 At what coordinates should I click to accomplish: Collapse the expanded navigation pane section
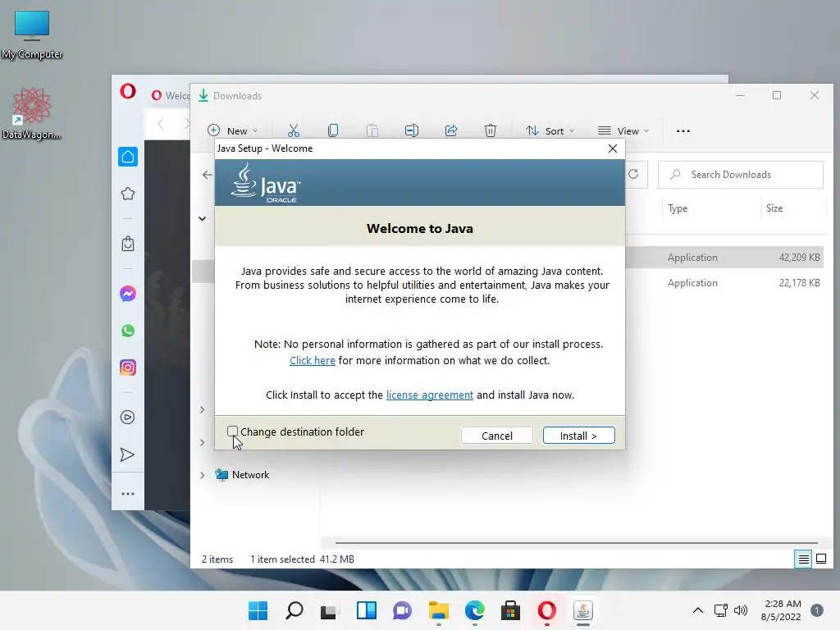click(202, 218)
